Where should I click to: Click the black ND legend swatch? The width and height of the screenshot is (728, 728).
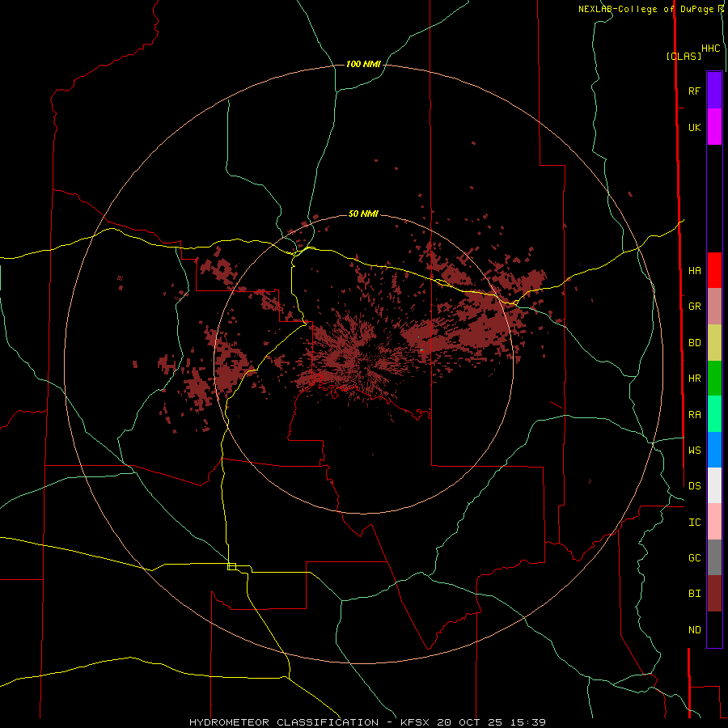point(714,629)
